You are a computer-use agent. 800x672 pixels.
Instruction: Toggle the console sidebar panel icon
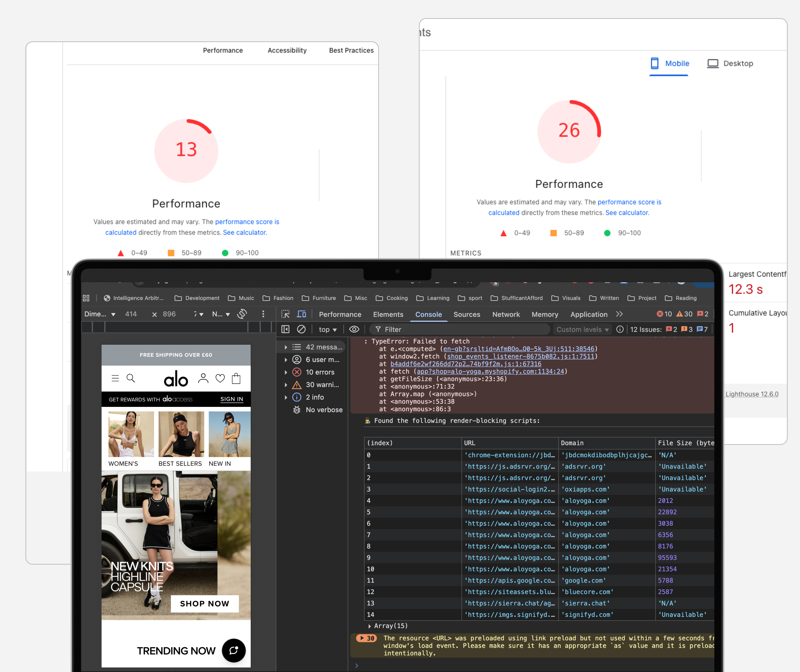(286, 329)
